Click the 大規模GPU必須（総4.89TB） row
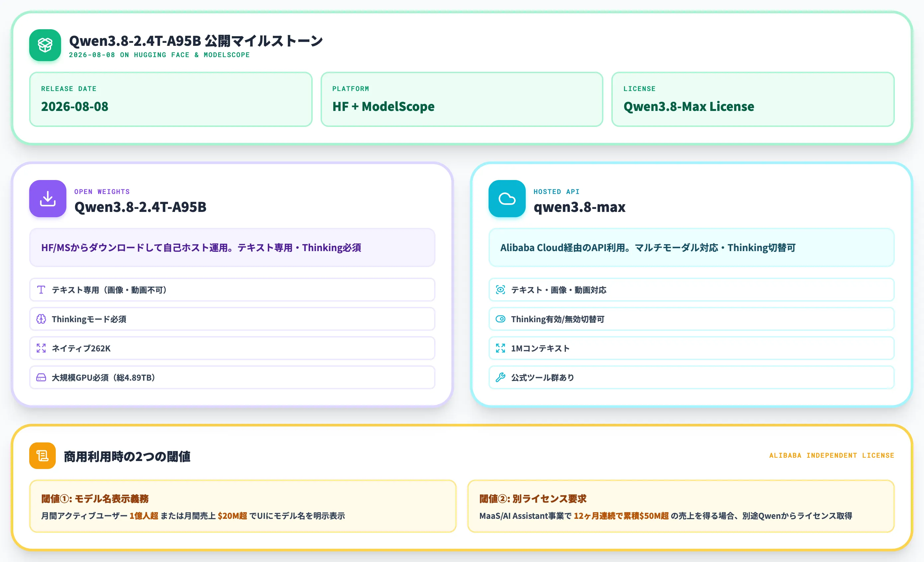Viewport: 924px width, 562px height. (232, 377)
